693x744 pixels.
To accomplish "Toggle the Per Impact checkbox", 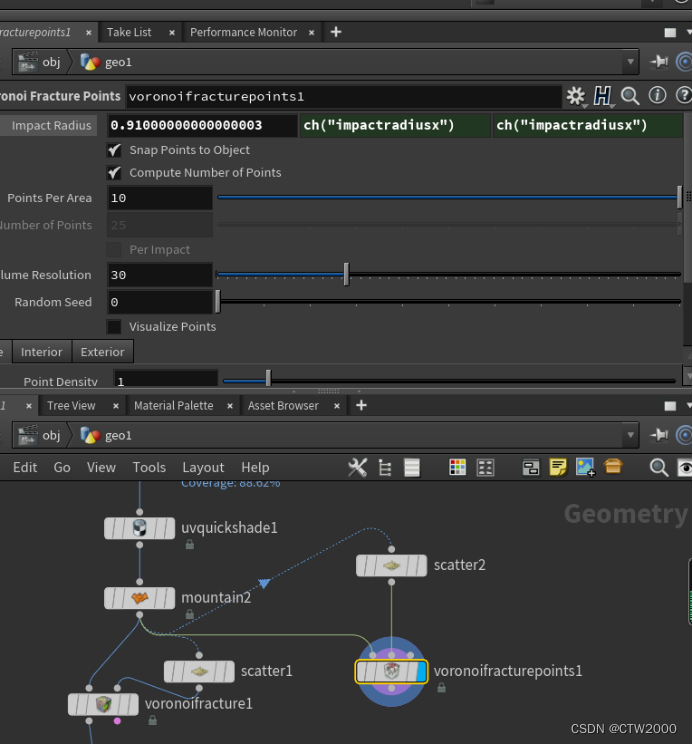I will click(x=114, y=250).
